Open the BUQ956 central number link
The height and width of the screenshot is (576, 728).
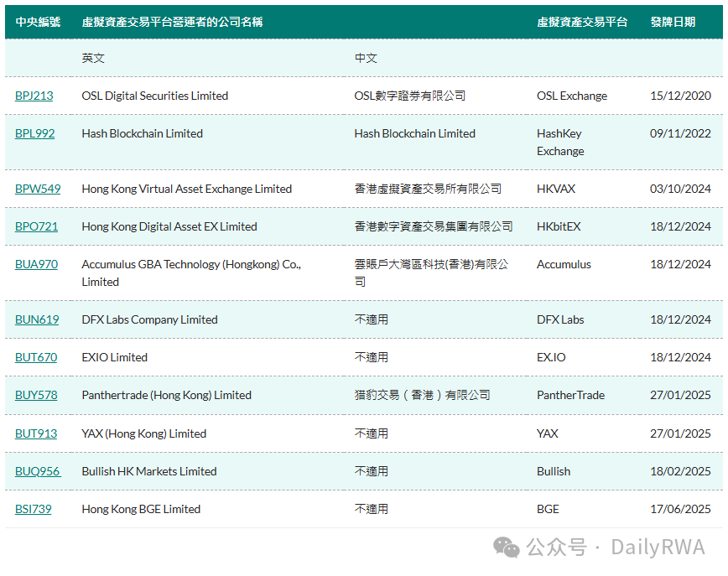pos(38,471)
